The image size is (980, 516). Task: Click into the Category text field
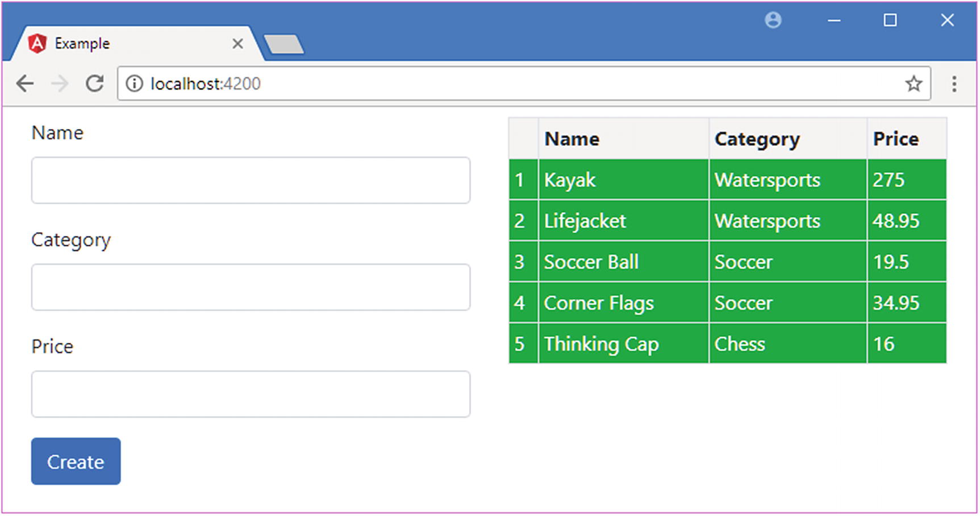pos(251,287)
